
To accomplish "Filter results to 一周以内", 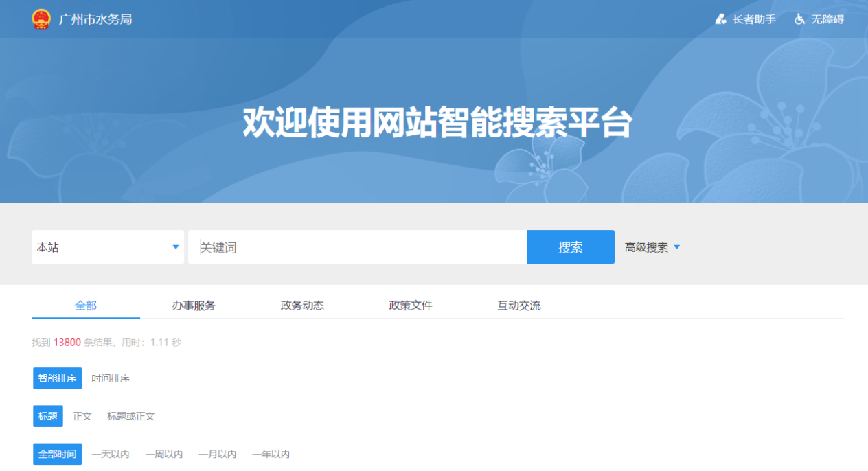I will (x=164, y=454).
